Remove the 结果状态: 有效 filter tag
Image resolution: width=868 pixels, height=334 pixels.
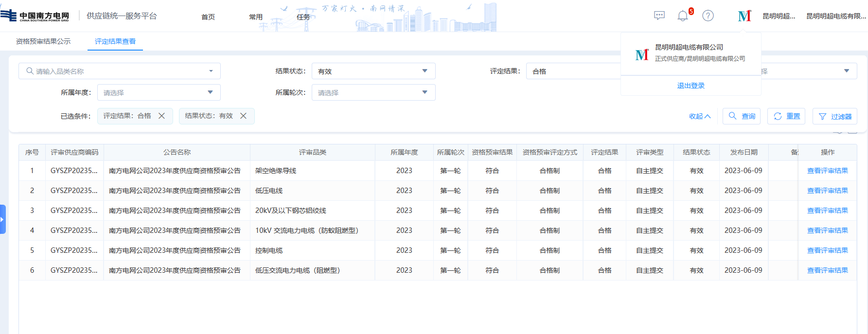click(244, 116)
